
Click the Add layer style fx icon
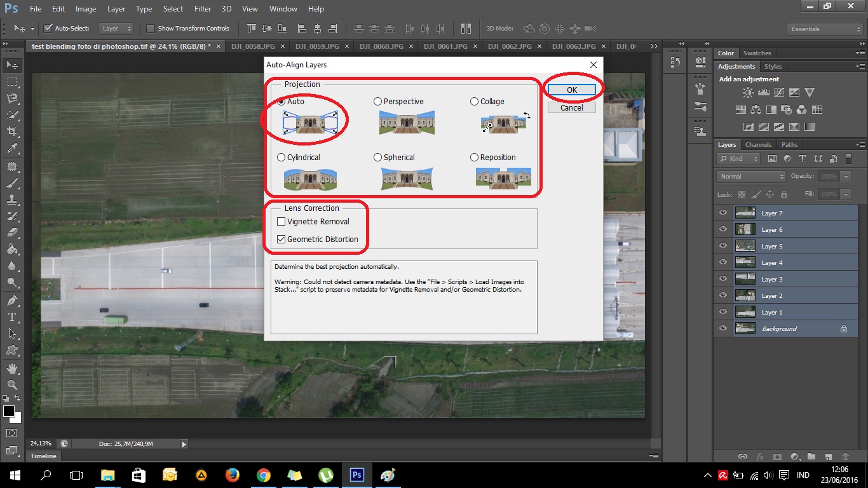pyautogui.click(x=760, y=456)
